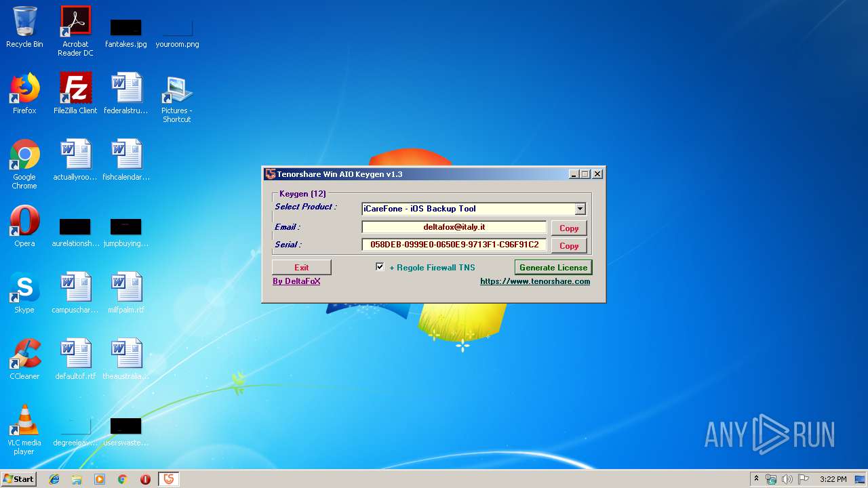Open Internet Explorer from the taskbar
The image size is (868, 488).
pyautogui.click(x=54, y=479)
